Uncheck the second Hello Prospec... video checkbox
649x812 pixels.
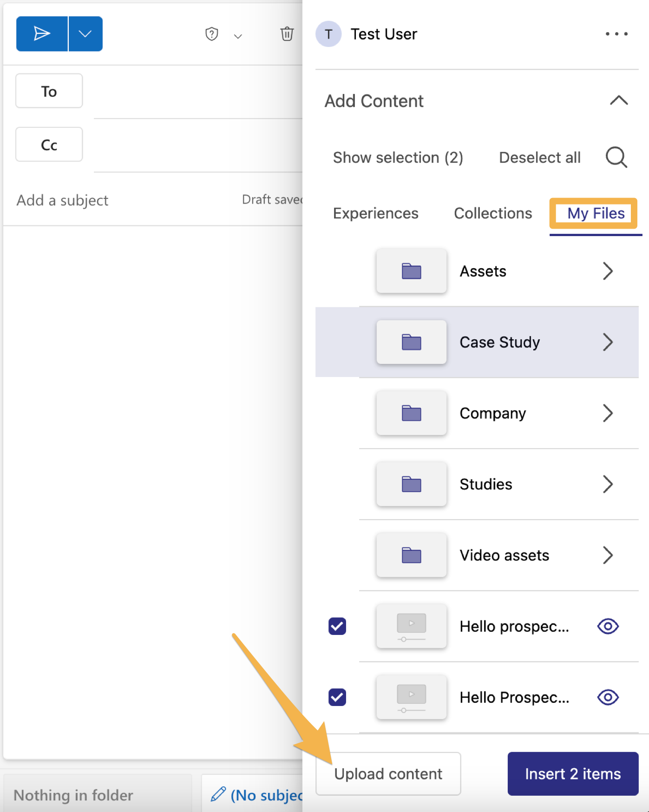(x=337, y=697)
